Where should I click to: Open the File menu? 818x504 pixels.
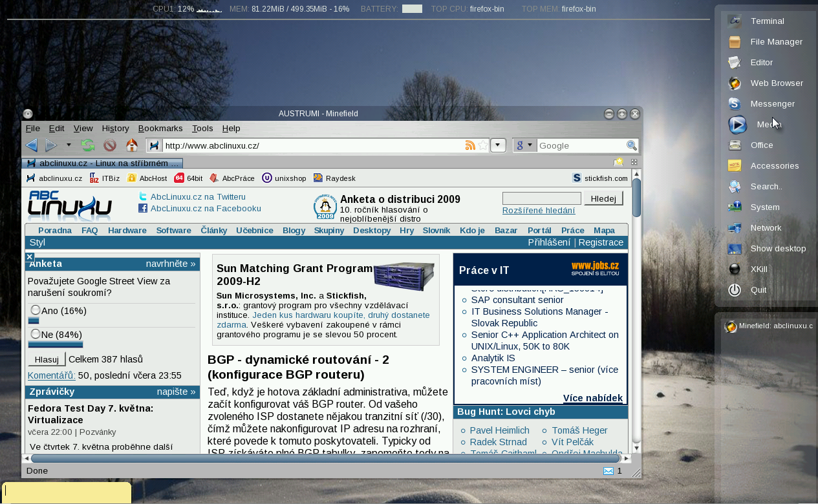point(32,128)
